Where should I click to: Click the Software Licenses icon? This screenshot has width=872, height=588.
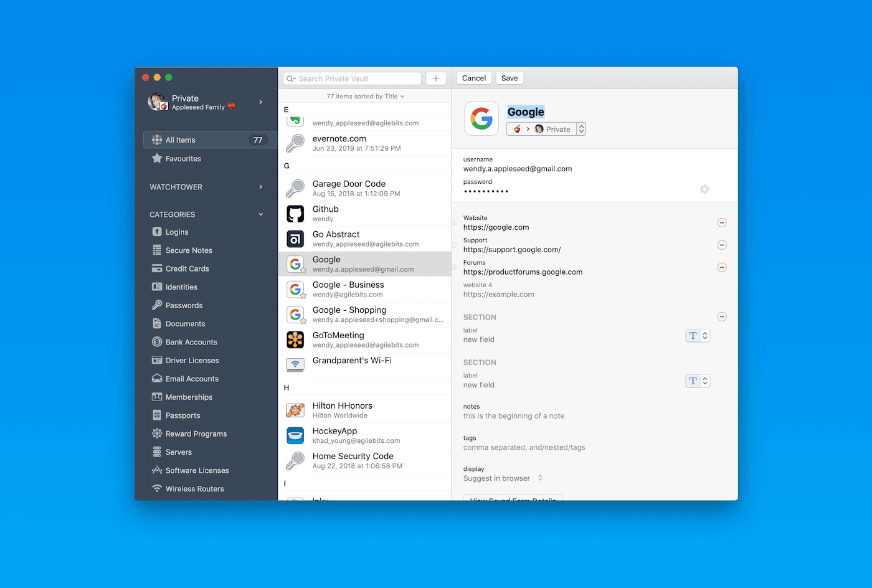(157, 470)
